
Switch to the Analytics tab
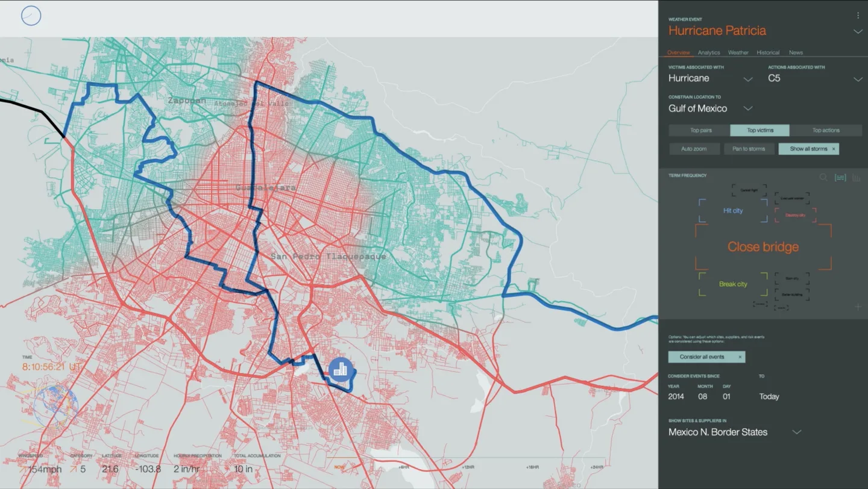[x=709, y=52]
